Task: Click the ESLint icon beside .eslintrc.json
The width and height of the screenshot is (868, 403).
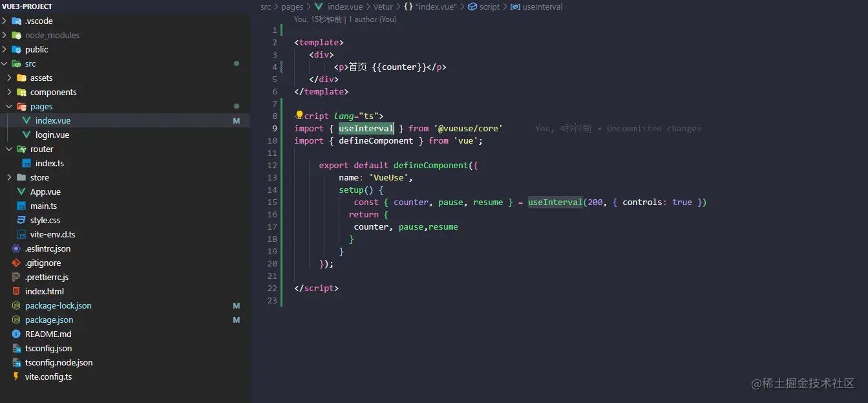Action: (x=16, y=248)
